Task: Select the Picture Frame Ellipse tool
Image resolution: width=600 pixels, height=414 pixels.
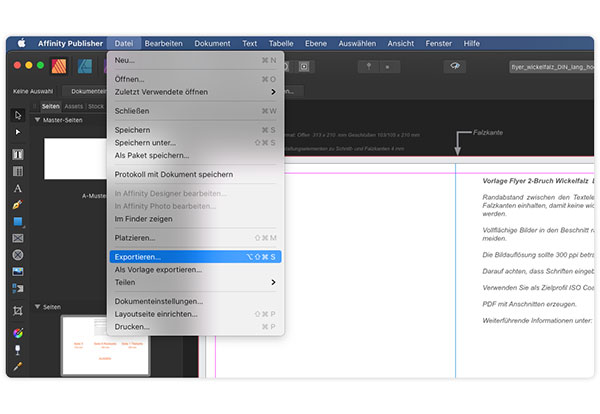Action: pyautogui.click(x=18, y=255)
